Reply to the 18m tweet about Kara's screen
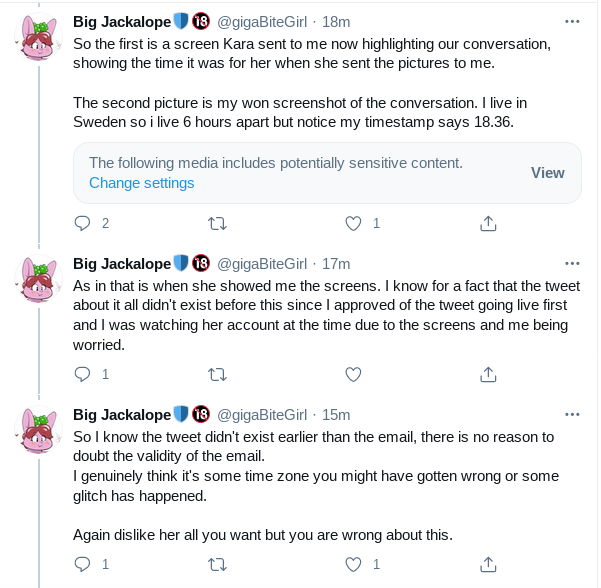Screen dimensions: 601x588 pos(82,223)
